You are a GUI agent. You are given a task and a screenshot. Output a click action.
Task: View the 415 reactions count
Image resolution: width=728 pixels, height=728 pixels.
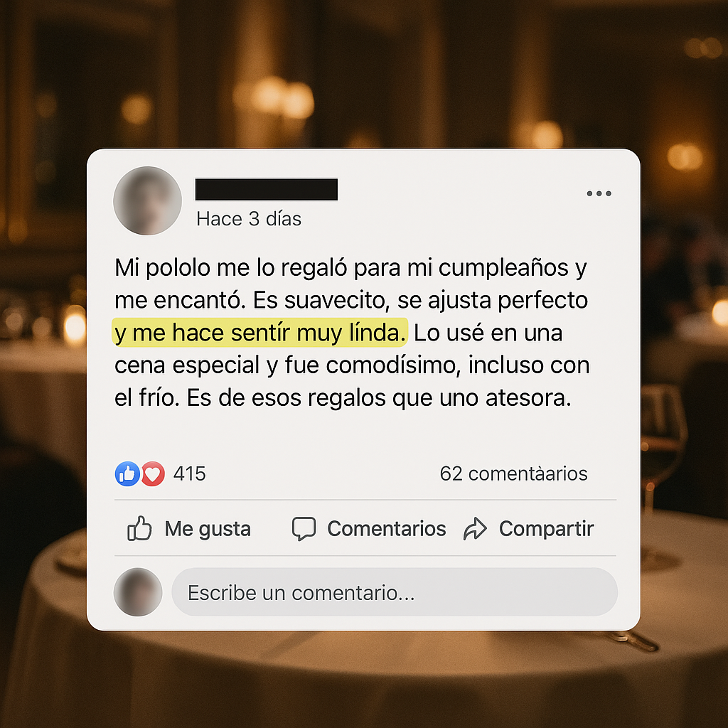[189, 473]
